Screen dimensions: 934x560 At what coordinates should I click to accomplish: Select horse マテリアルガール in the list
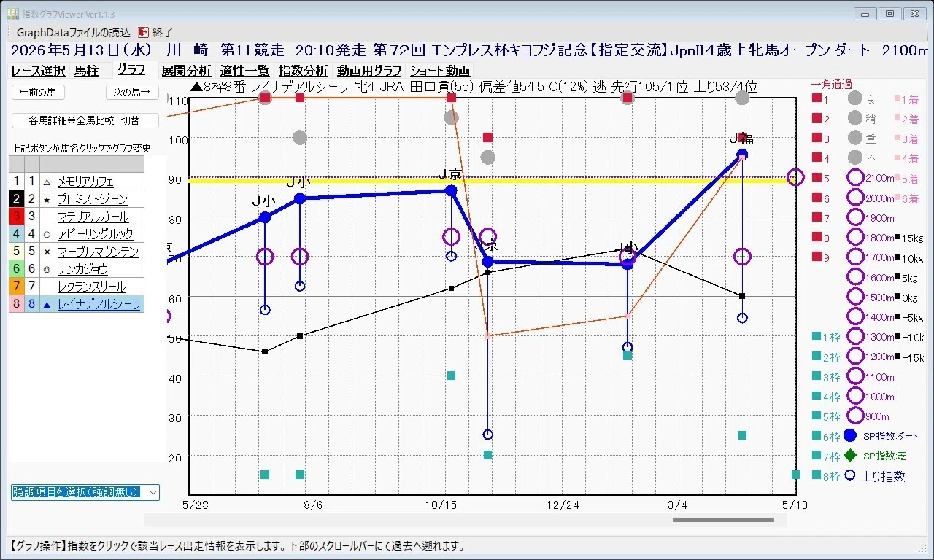click(x=93, y=217)
